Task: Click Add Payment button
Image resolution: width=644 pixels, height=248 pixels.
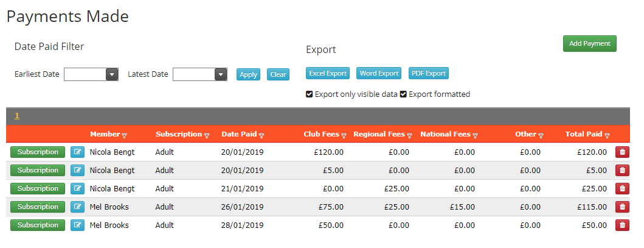Action: [589, 44]
